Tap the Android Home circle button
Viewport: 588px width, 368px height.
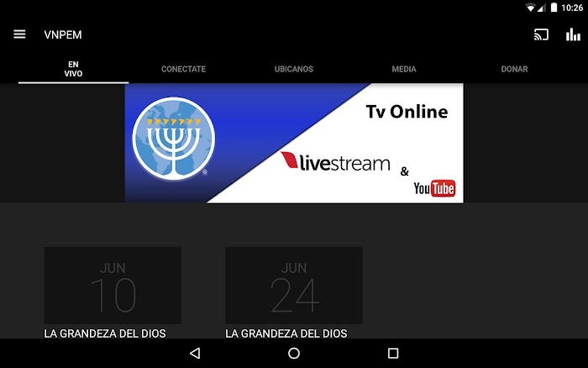tap(294, 353)
